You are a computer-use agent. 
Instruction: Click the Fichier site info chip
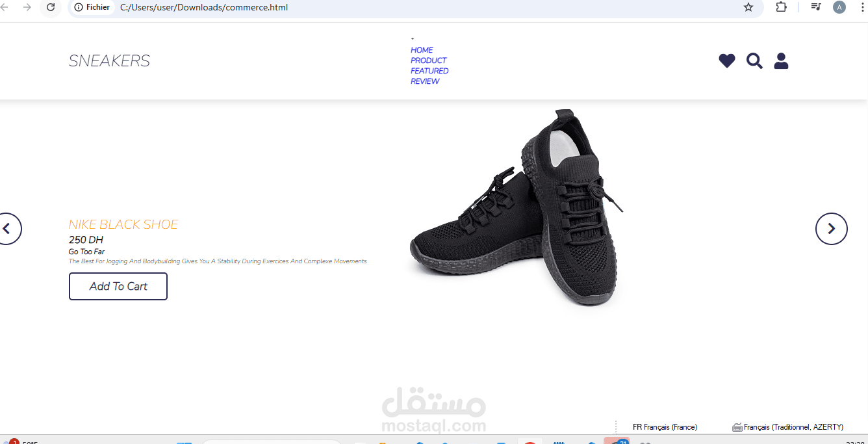[x=92, y=8]
